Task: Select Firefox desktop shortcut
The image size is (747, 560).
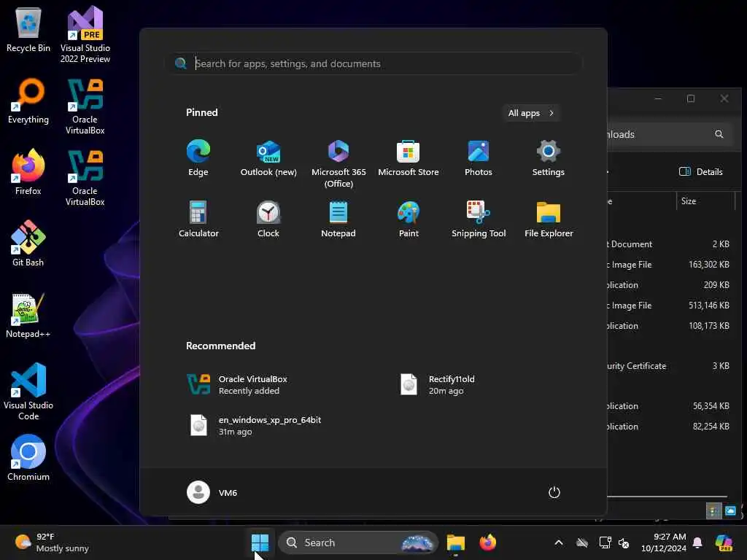Action: (x=28, y=172)
